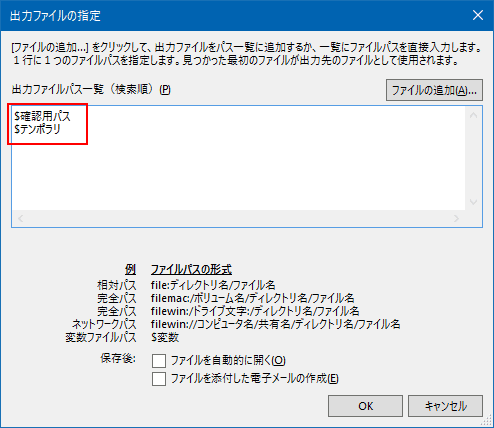The image size is (494, 428).
Task: Click the ファイルの追加(A)... button
Action: (434, 90)
